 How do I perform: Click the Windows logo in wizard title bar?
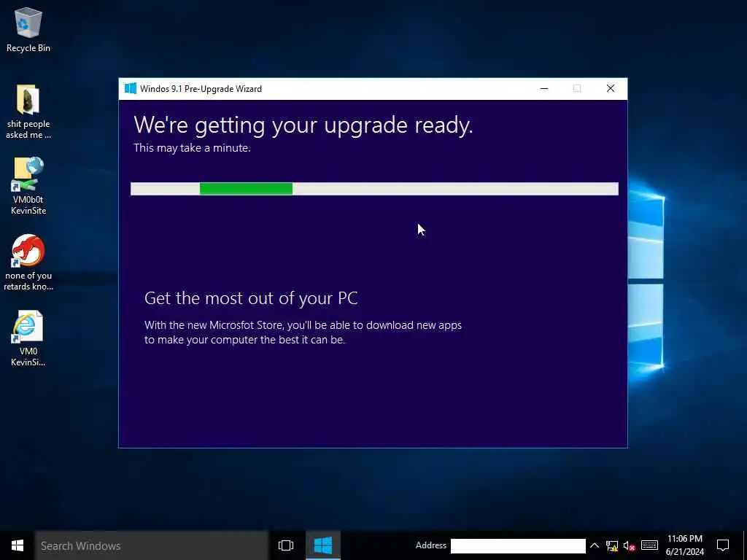tap(130, 88)
